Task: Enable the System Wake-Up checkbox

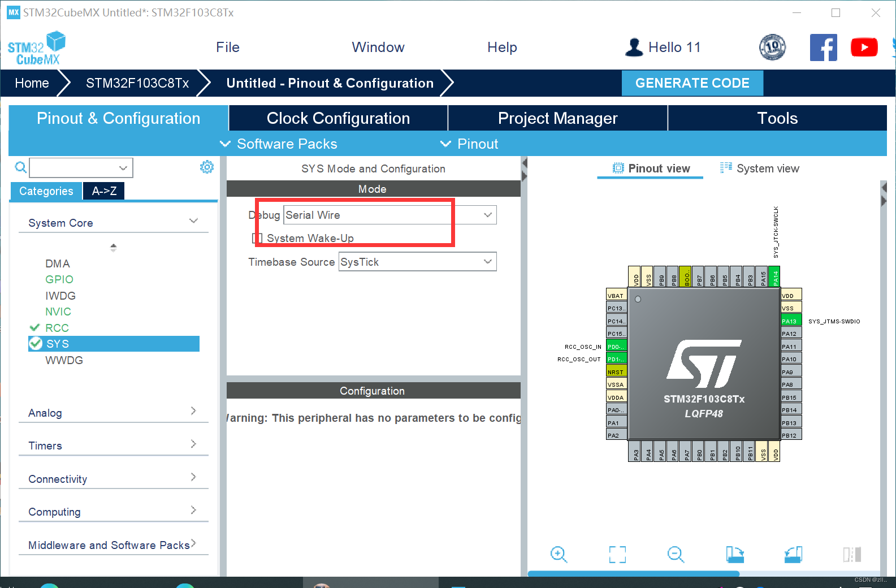Action: tap(257, 238)
